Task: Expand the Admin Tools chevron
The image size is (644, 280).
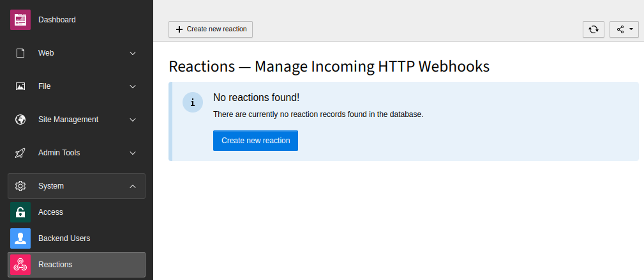Action: [133, 153]
